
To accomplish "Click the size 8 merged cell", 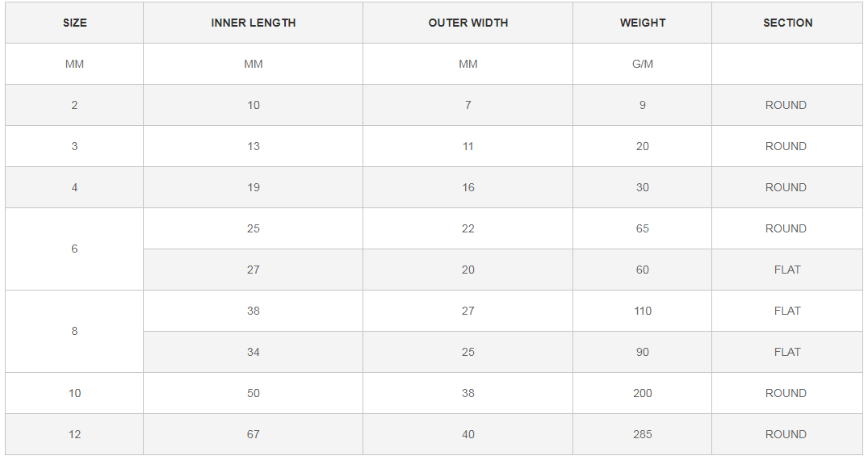I will pyautogui.click(x=74, y=331).
